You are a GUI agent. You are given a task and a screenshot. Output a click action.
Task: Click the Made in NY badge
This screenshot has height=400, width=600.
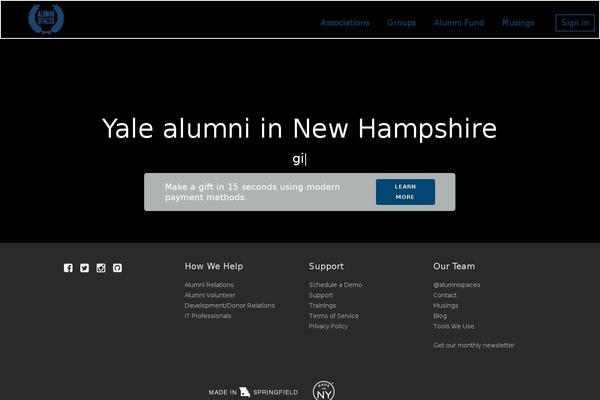pos(324,391)
